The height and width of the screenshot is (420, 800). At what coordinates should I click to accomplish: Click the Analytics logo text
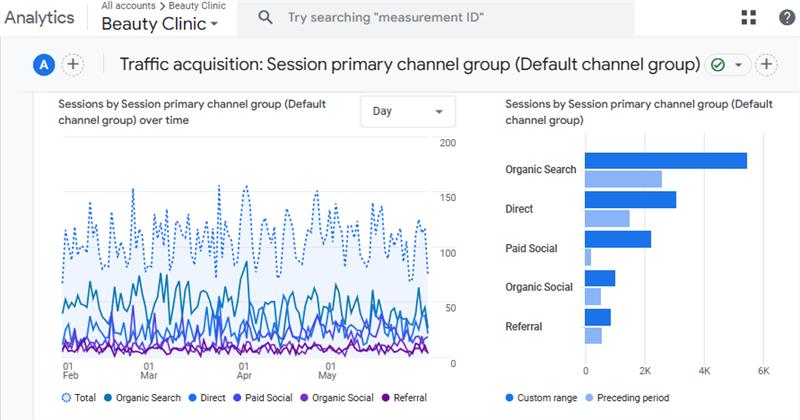tap(40, 17)
